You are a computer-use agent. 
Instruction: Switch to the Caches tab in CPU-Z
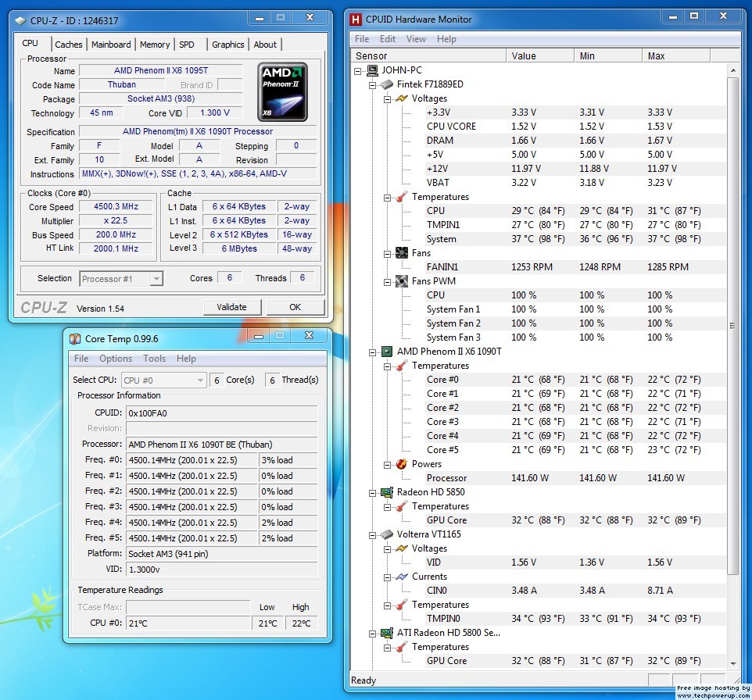(69, 45)
